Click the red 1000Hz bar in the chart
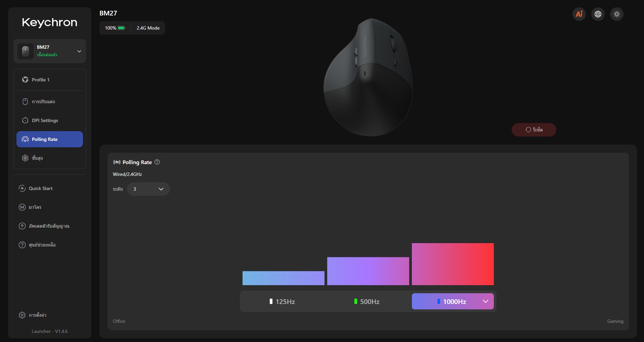This screenshot has width=644, height=342. [453, 264]
